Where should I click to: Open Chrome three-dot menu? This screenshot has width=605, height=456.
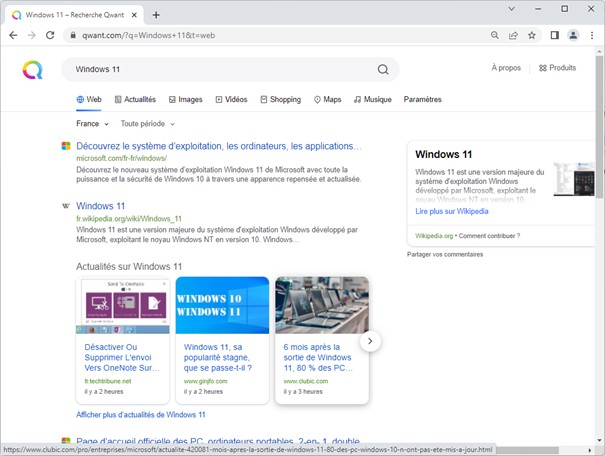click(591, 35)
